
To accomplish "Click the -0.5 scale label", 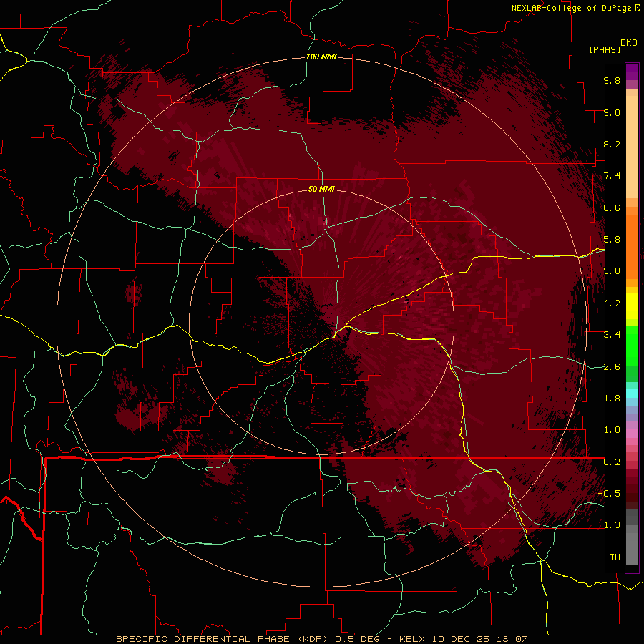I will coord(609,494).
